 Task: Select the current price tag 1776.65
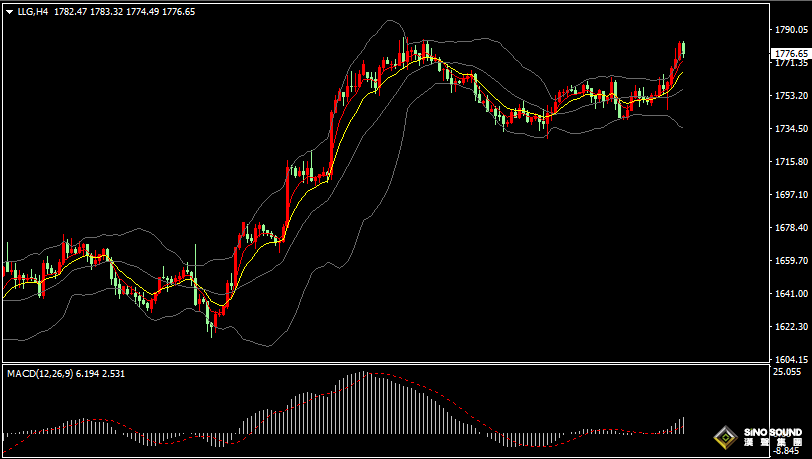coord(791,53)
